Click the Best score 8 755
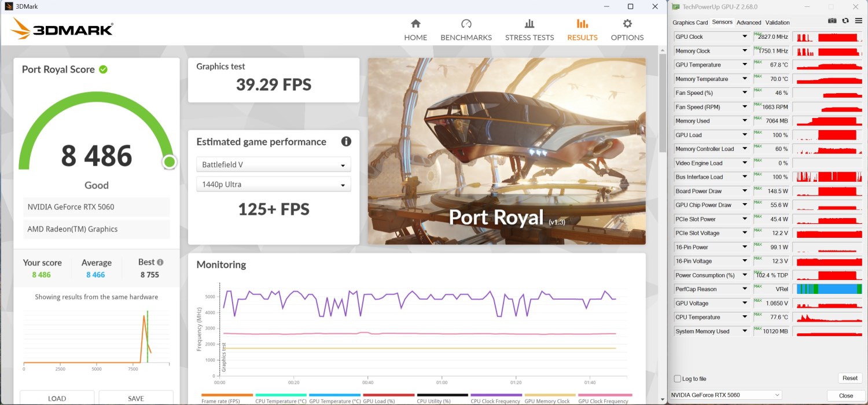868x405 pixels. (150, 275)
